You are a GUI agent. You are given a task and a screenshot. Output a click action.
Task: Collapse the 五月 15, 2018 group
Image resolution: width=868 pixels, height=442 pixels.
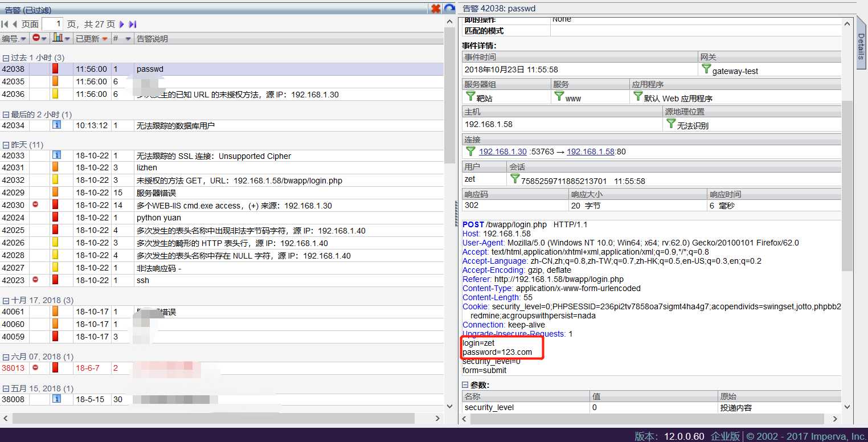coord(6,388)
